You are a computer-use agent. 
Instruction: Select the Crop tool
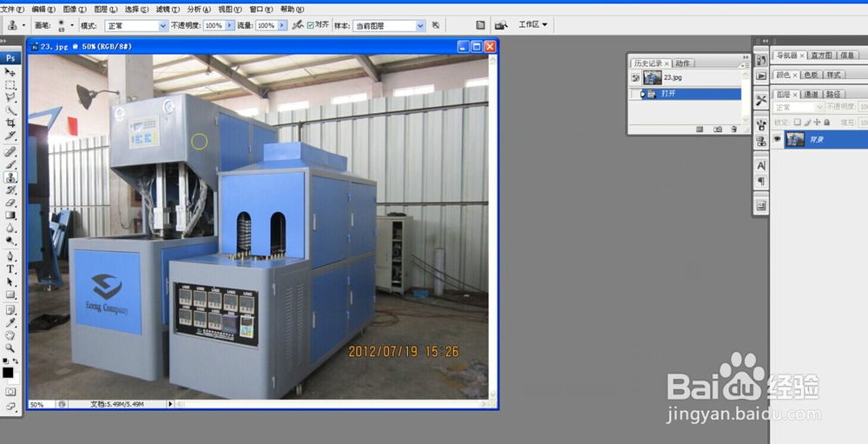pos(10,123)
